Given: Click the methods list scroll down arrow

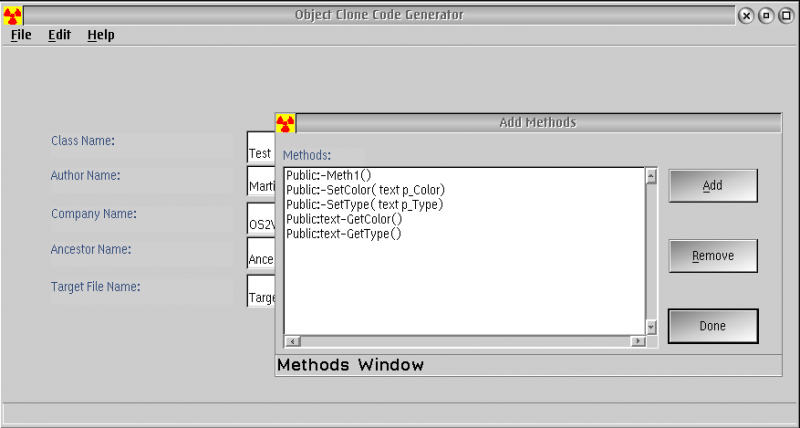Looking at the screenshot, I should pos(651,327).
